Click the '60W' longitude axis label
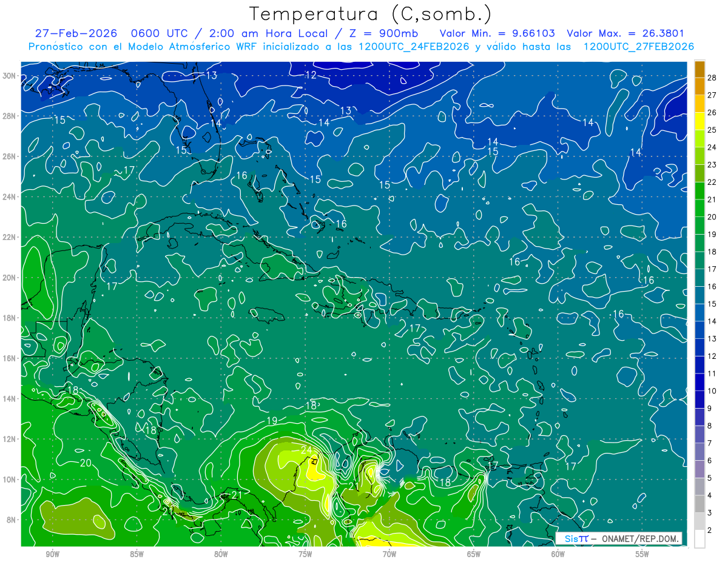This screenshot has height=562, width=728. click(558, 554)
